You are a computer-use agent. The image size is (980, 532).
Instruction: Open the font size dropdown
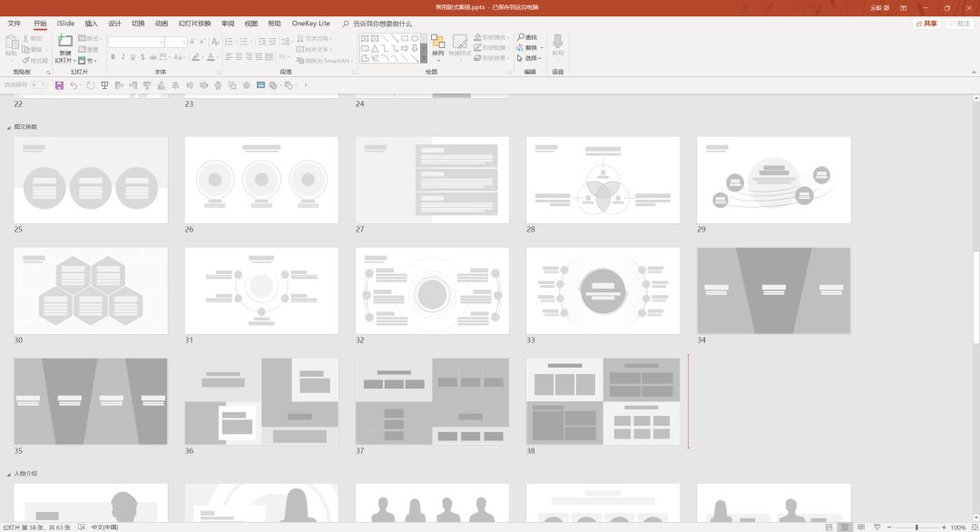pos(183,42)
